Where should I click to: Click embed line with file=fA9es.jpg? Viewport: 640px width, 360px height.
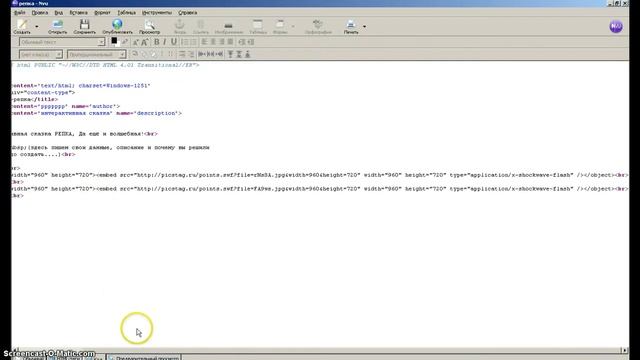[x=320, y=189]
